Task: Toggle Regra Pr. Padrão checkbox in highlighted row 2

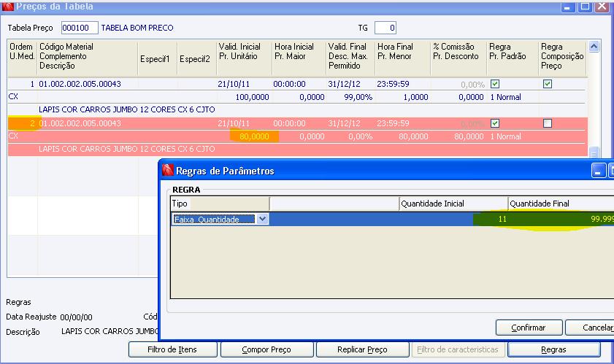Action: pos(495,123)
